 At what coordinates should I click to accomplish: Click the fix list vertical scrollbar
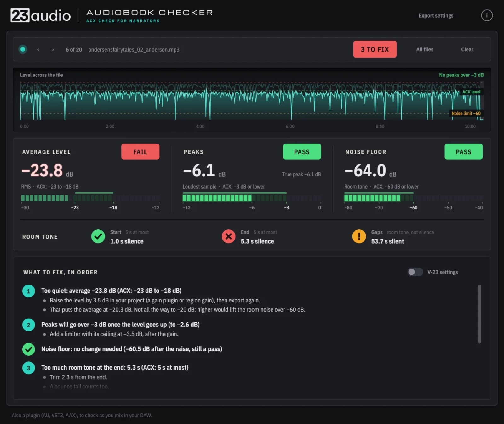(x=479, y=314)
